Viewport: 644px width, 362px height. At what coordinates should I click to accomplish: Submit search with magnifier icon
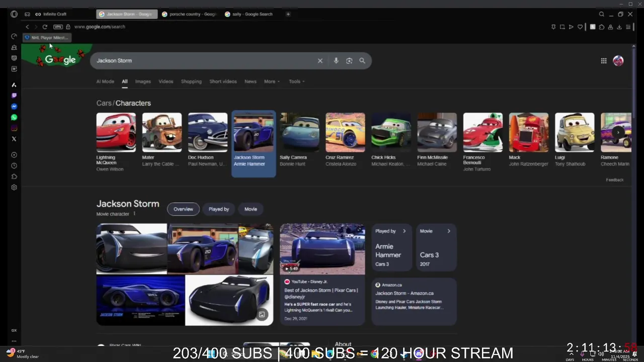pyautogui.click(x=362, y=61)
